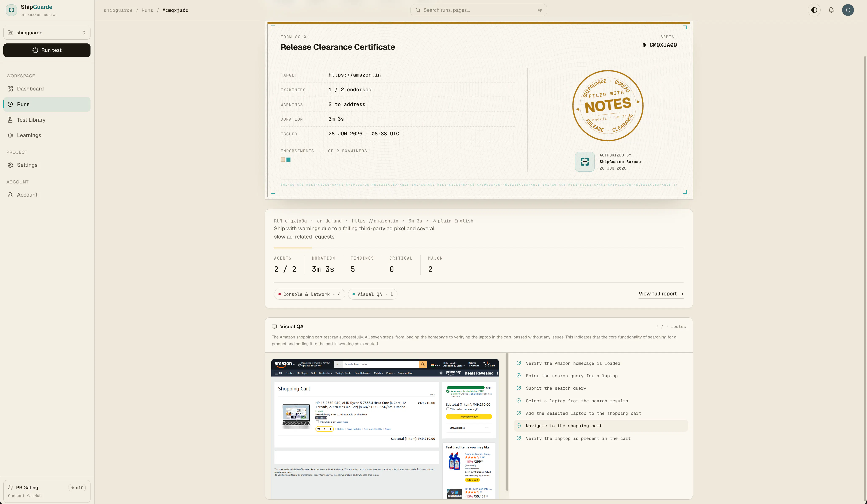
Task: Click the eye icon beside plain English
Action: tap(434, 221)
